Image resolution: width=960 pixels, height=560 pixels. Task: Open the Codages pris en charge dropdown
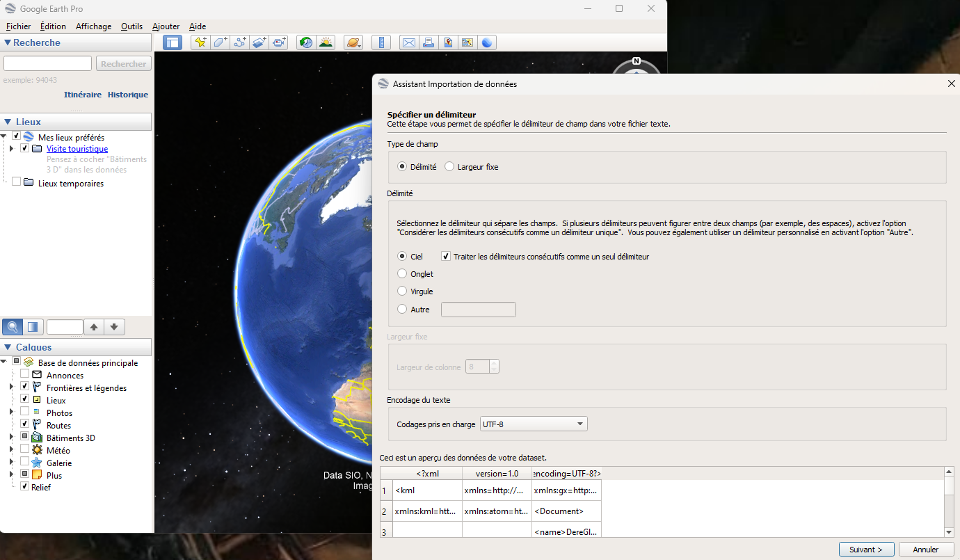click(533, 424)
